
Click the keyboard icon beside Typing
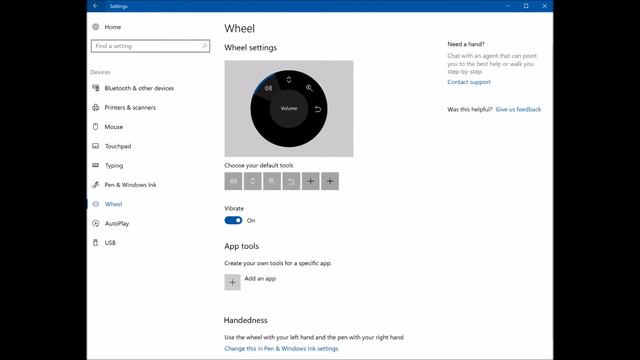tap(96, 165)
